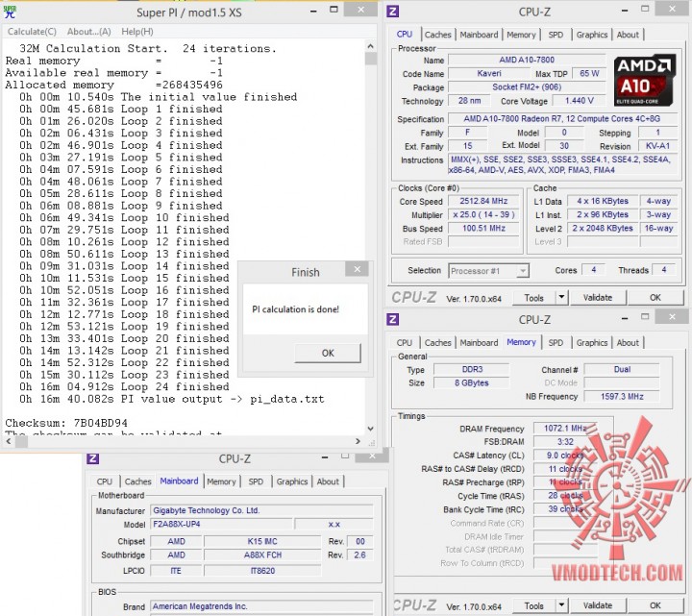
Task: Click the Super PI horizontal scrollbar right arrow
Action: point(358,441)
